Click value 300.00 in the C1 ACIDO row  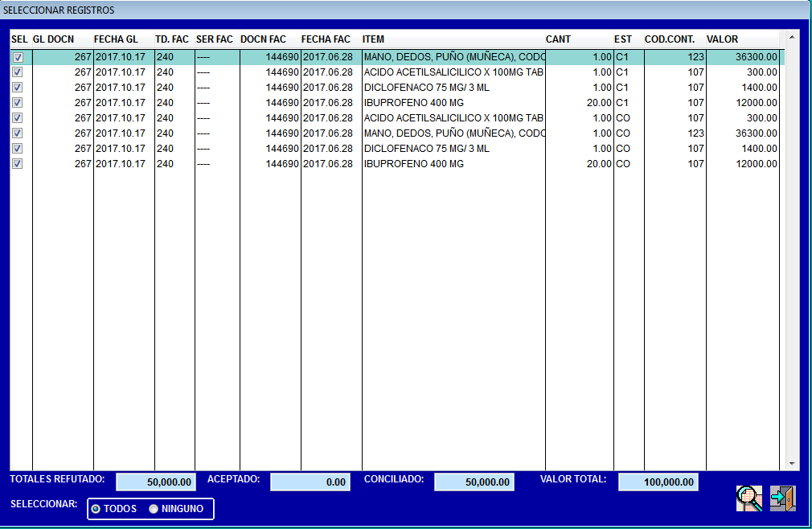(x=762, y=72)
